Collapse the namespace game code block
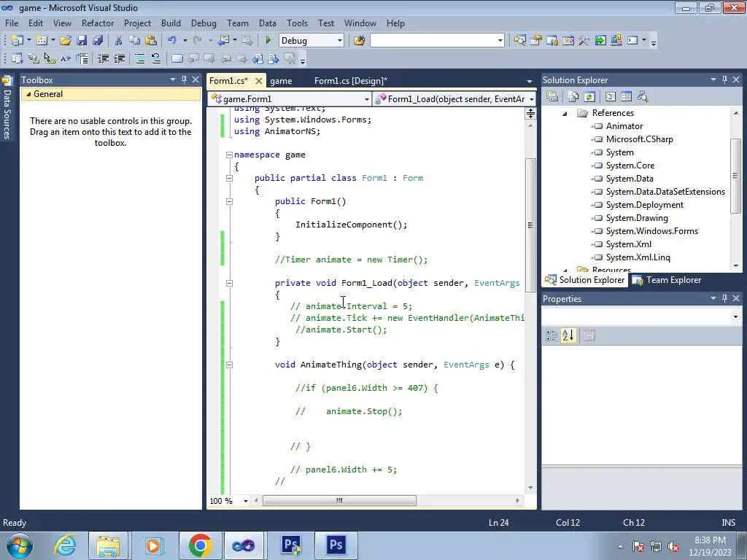The height and width of the screenshot is (560, 747). [229, 155]
